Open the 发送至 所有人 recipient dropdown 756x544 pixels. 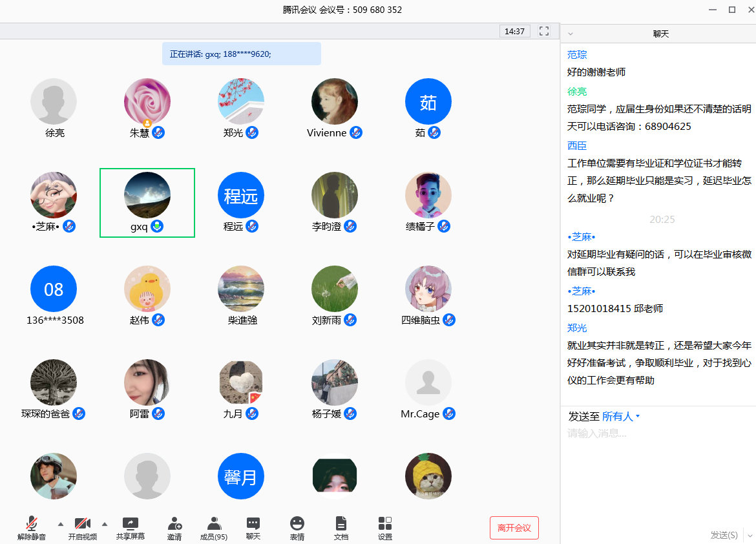pyautogui.click(x=621, y=417)
